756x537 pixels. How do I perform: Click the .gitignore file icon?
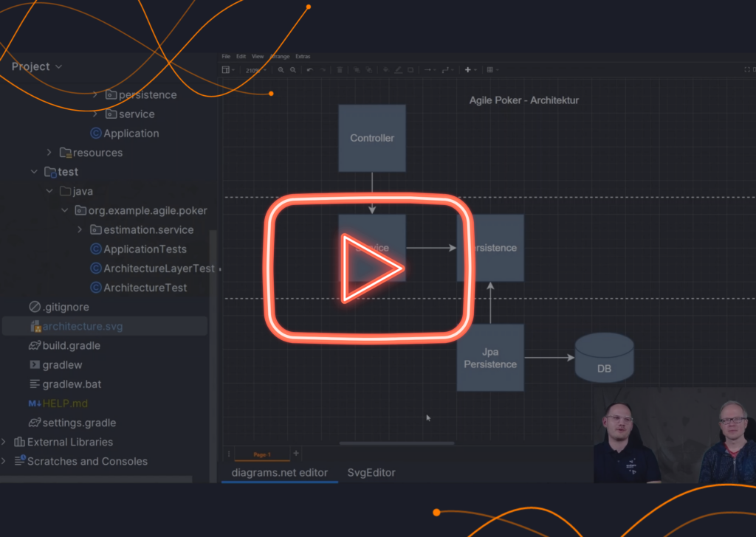click(x=35, y=306)
